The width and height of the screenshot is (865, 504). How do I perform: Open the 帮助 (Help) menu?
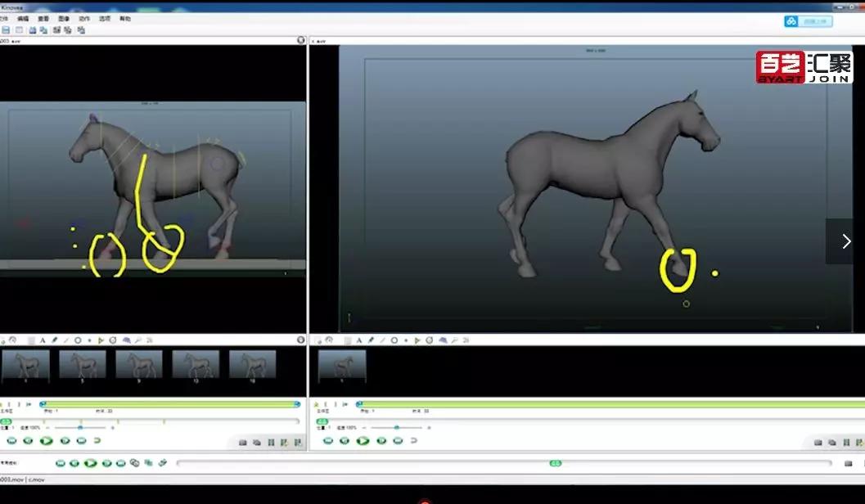125,19
